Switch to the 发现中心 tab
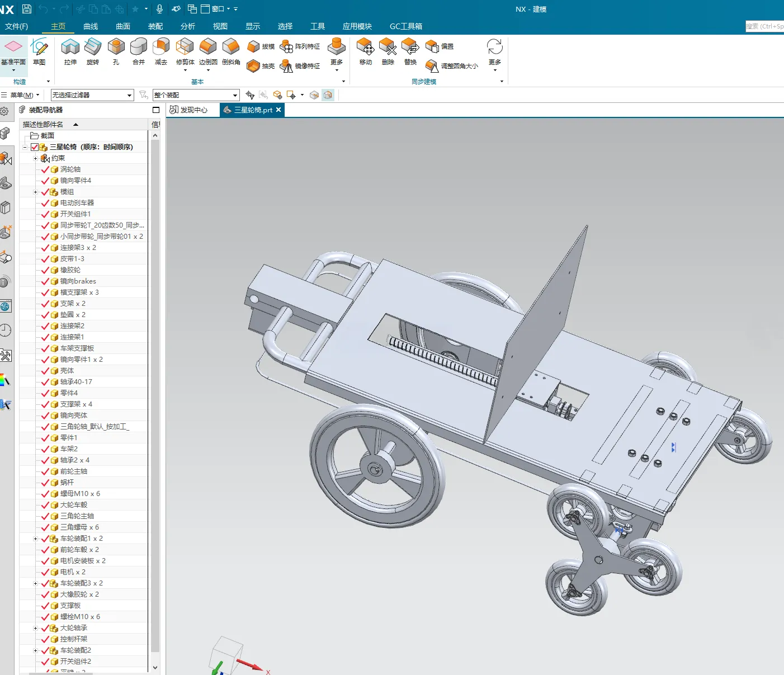The height and width of the screenshot is (675, 784). coord(188,110)
